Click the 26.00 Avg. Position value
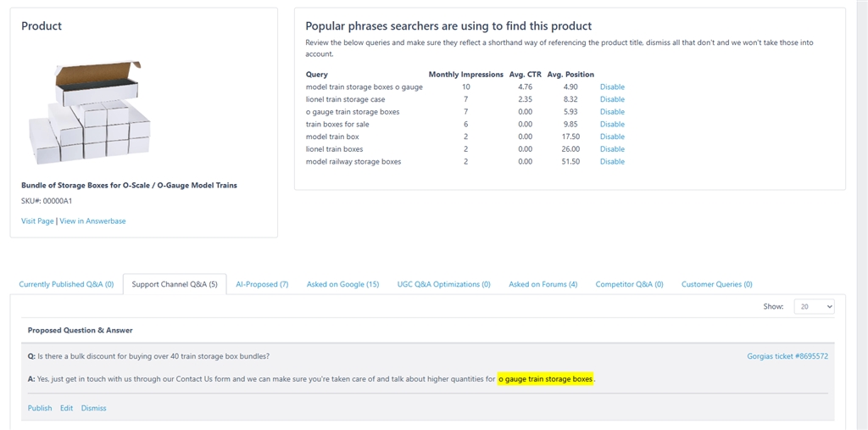This screenshot has height=430, width=868. pyautogui.click(x=570, y=149)
